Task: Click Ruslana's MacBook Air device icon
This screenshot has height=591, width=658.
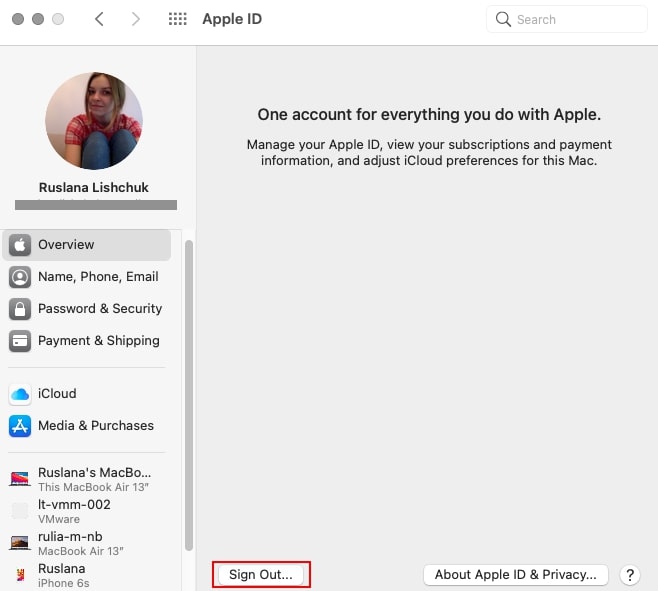Action: (20, 479)
